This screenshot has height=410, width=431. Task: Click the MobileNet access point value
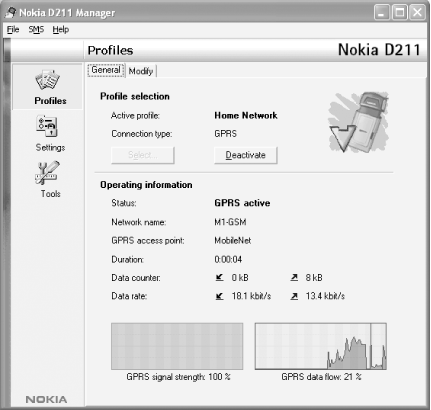233,240
